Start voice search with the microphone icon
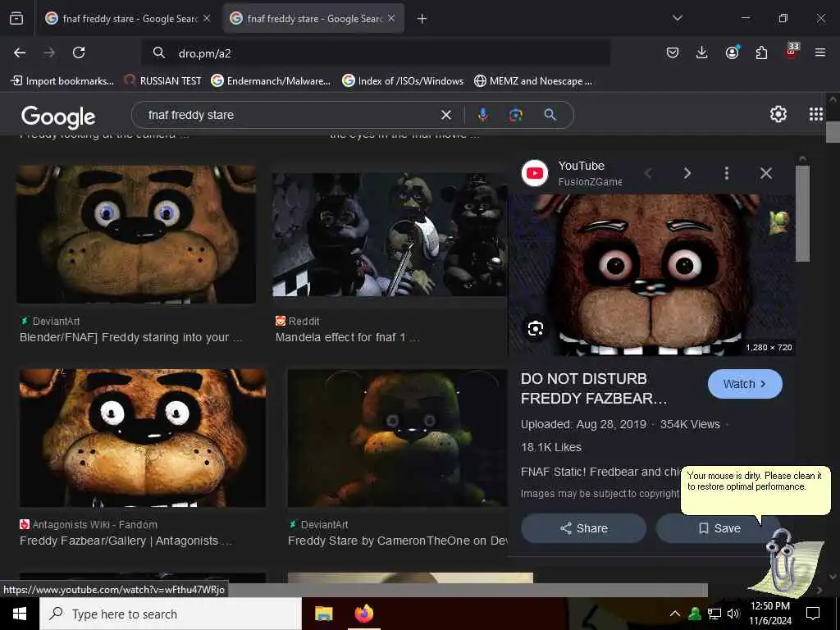840x630 pixels. coord(482,115)
